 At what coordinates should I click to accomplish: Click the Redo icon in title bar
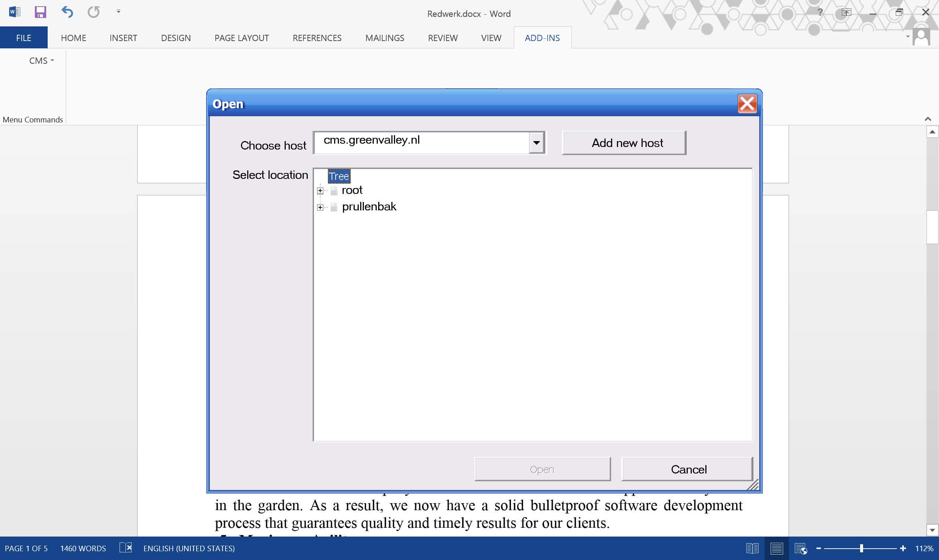tap(94, 12)
